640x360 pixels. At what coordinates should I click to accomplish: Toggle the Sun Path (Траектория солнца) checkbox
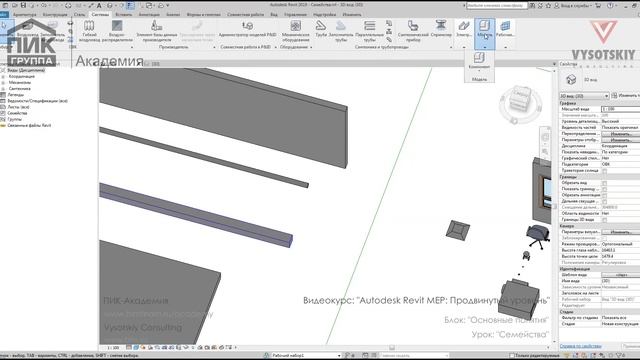(604, 171)
